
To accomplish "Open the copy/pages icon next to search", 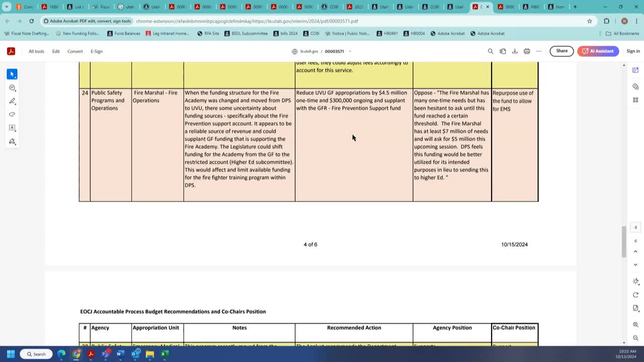I will [503, 51].
